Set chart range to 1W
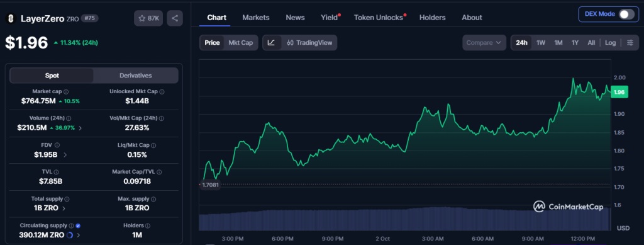Viewport: 644px width, 245px height. (x=541, y=43)
